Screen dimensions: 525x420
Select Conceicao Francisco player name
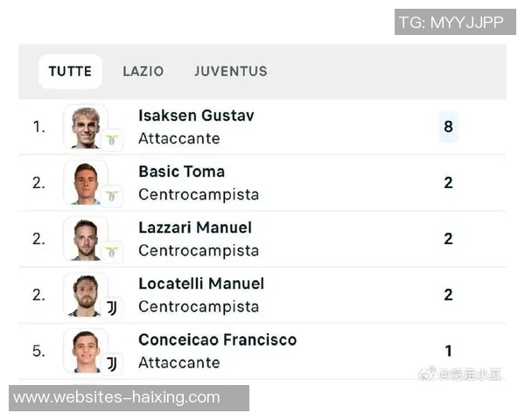[x=217, y=339]
